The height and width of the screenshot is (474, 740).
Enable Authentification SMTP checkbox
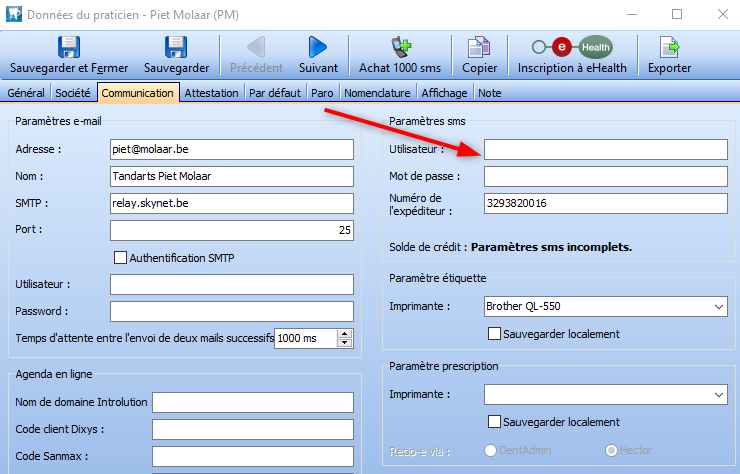[x=121, y=258]
